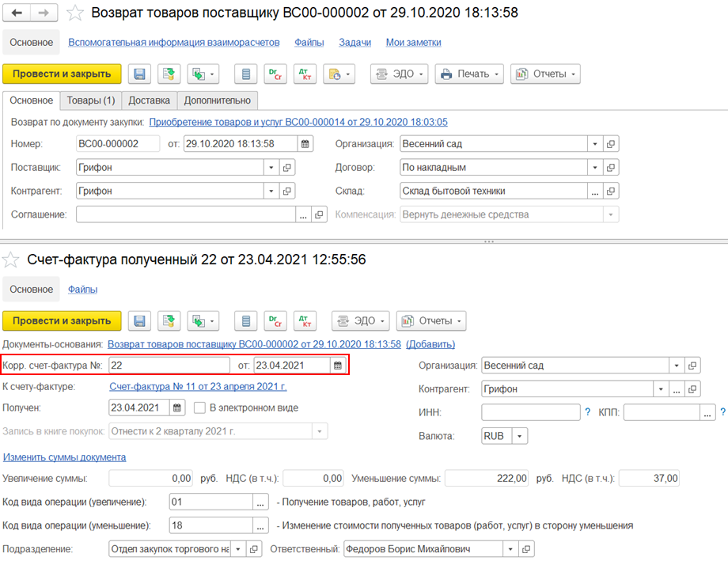
Task: Open the create-based-on icon in invoice toolbar
Action: click(x=203, y=321)
